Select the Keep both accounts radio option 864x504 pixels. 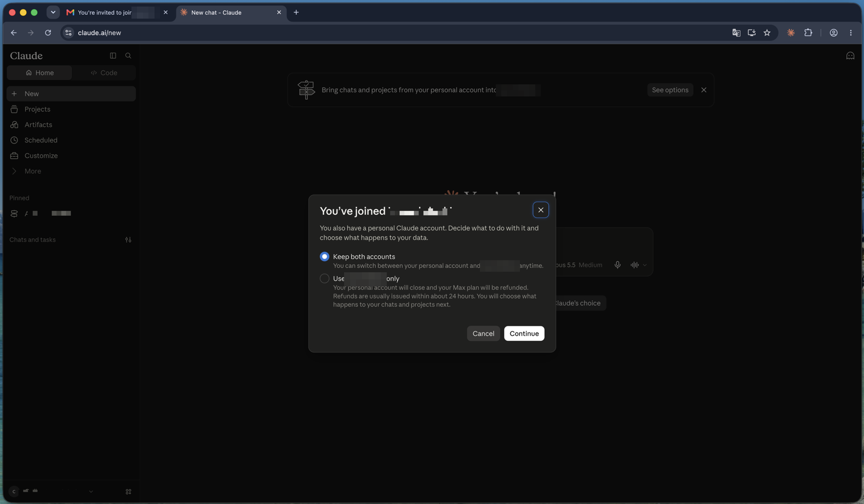pyautogui.click(x=324, y=256)
